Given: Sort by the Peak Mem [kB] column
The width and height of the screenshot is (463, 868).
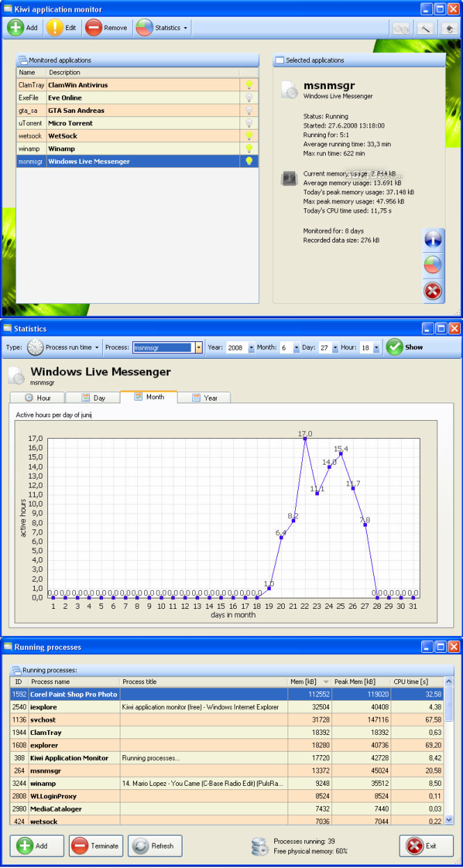Looking at the screenshot, I should [360, 681].
